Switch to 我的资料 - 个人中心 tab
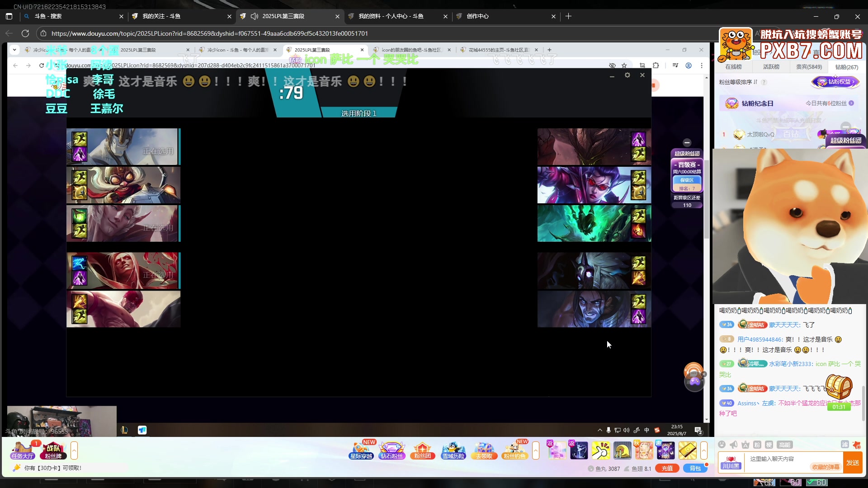Screen dimensions: 868x488 coord(397,16)
